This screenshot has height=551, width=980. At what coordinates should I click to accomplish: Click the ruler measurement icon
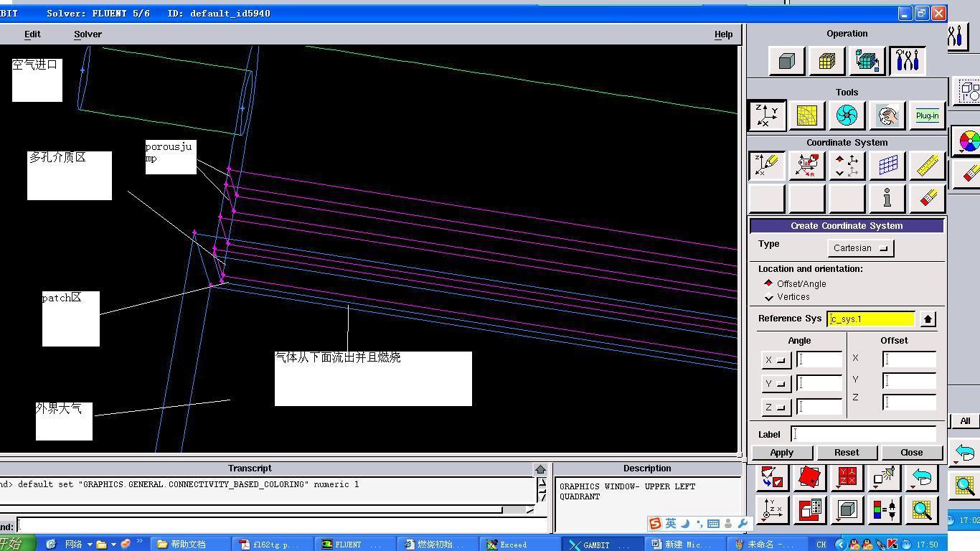click(x=927, y=166)
